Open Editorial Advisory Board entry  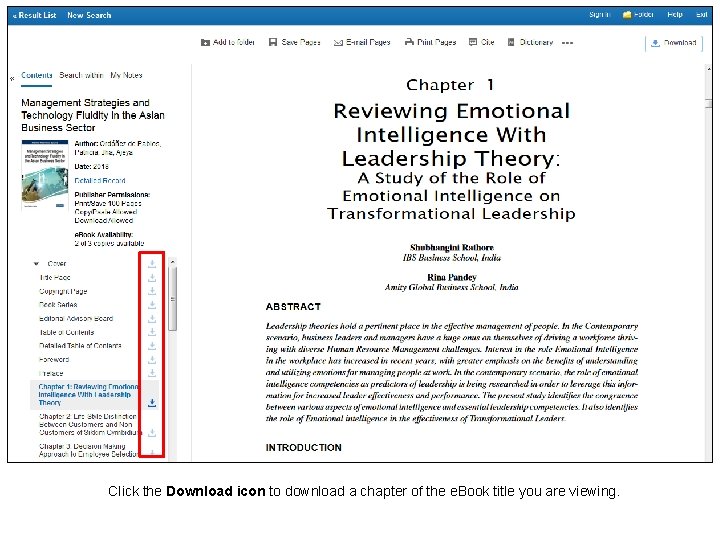click(x=76, y=318)
